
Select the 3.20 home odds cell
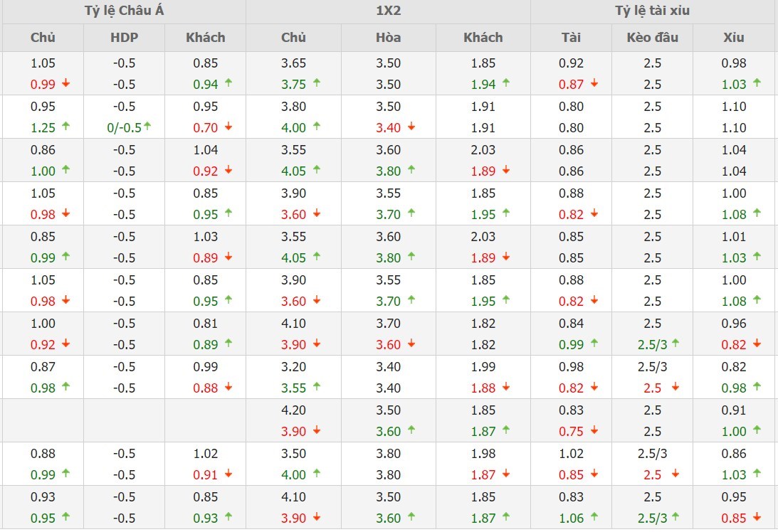tap(293, 367)
